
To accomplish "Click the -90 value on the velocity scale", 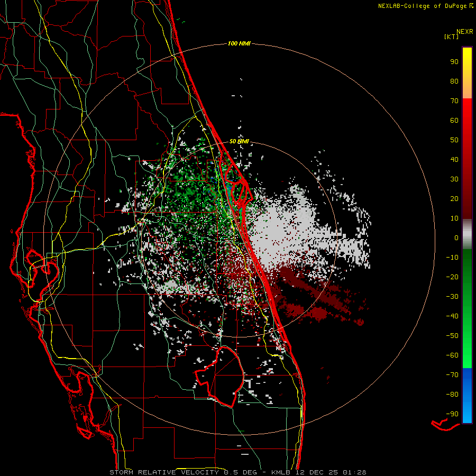I will 452,414.
